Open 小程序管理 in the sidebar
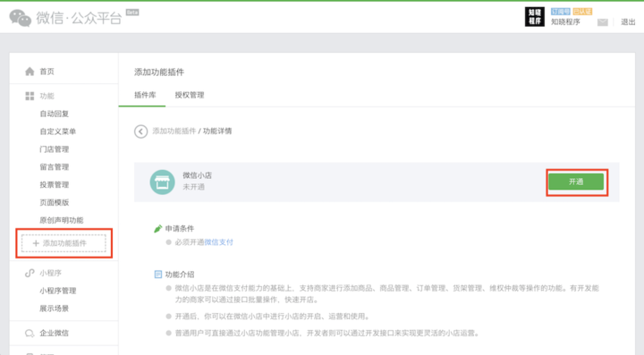The image size is (644, 355). click(58, 291)
